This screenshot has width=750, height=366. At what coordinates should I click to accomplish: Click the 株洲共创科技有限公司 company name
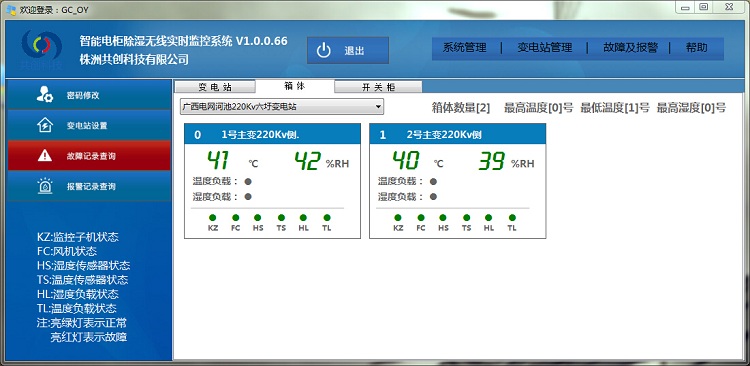134,60
